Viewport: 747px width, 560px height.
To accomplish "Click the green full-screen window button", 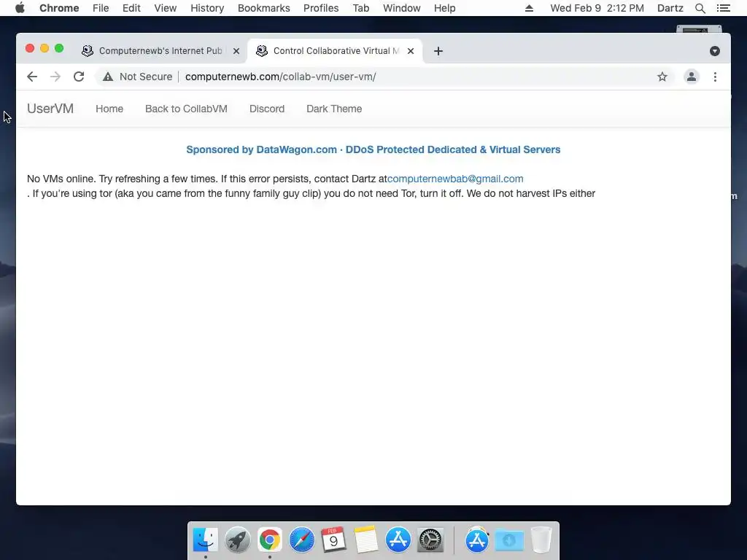I will pyautogui.click(x=59, y=48).
